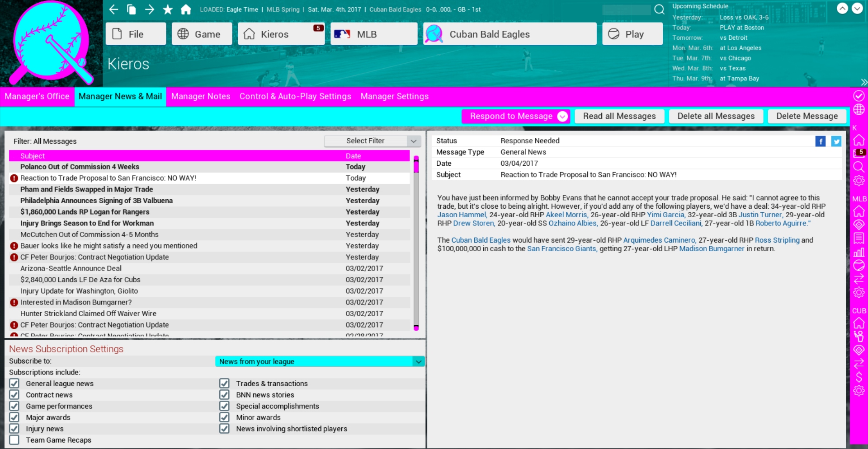Screen dimensions: 868x449
Task: Go back with the left arrow icon
Action: tap(113, 9)
